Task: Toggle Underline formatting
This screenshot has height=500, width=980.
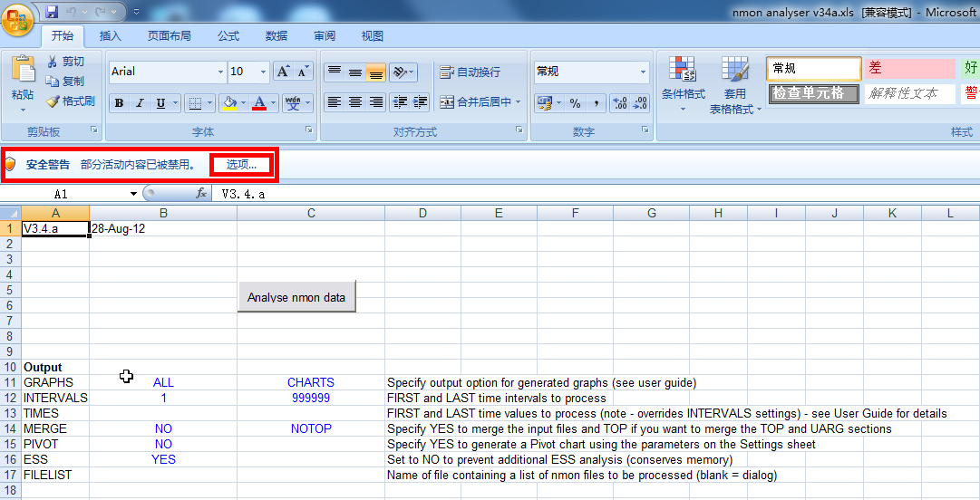Action: [x=160, y=103]
